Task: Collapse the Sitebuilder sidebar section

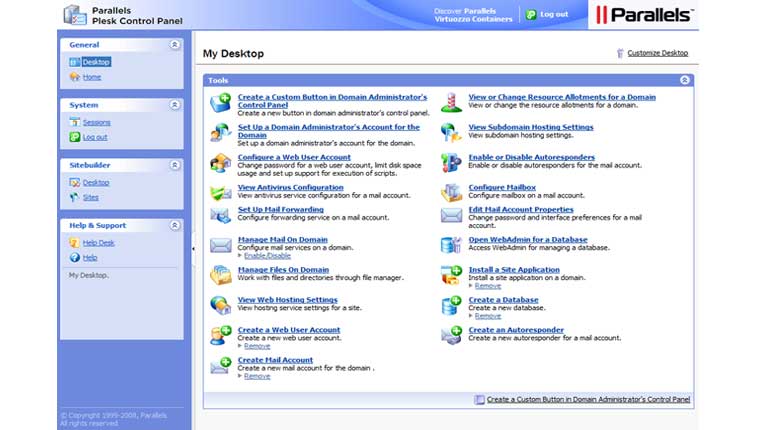Action: [175, 165]
